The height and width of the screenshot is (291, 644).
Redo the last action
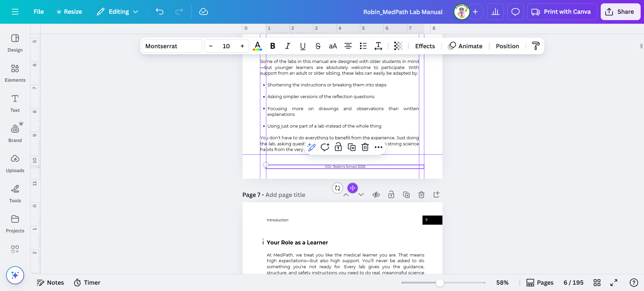[179, 12]
